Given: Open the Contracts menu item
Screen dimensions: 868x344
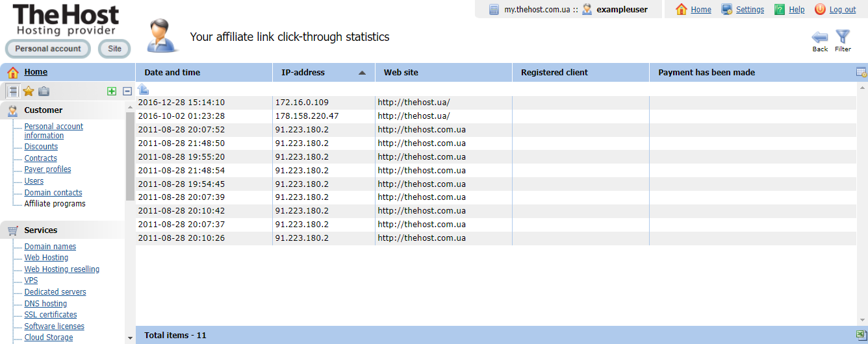Looking at the screenshot, I should tap(41, 158).
